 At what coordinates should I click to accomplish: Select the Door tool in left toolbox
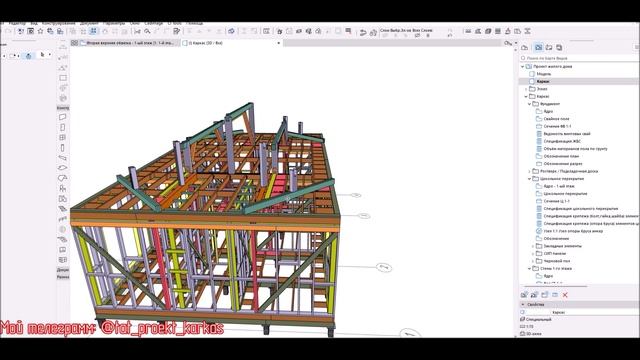tap(62, 127)
